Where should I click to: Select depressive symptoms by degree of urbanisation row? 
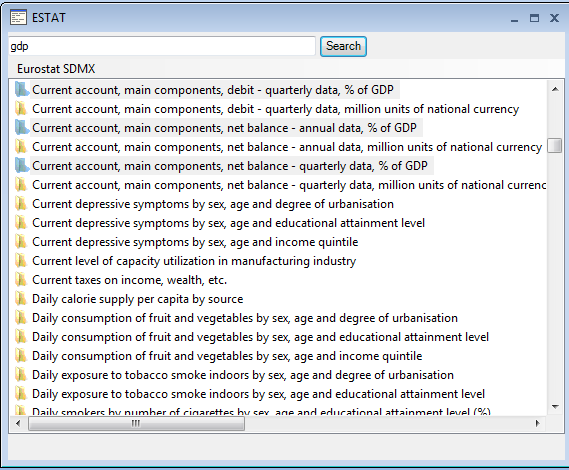click(213, 204)
